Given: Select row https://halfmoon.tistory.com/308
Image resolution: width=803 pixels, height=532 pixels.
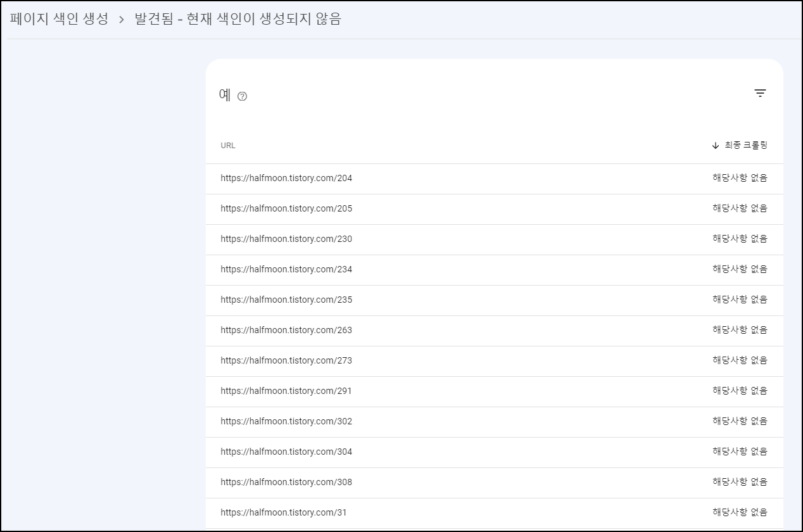Looking at the screenshot, I should click(494, 483).
